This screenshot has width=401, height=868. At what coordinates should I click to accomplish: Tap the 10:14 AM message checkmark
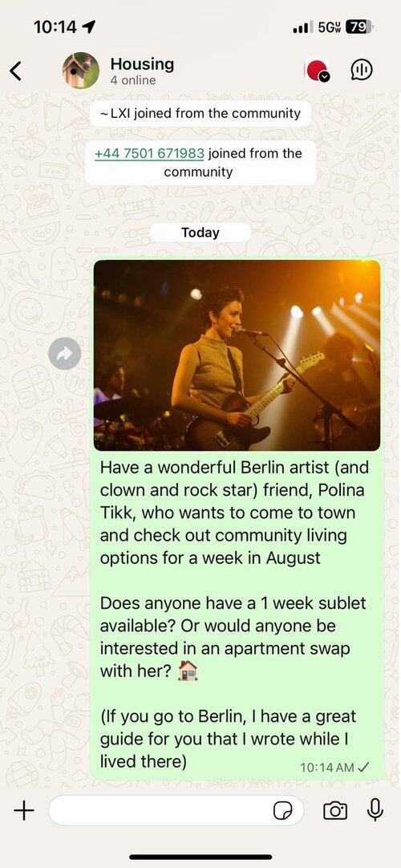pyautogui.click(x=363, y=767)
